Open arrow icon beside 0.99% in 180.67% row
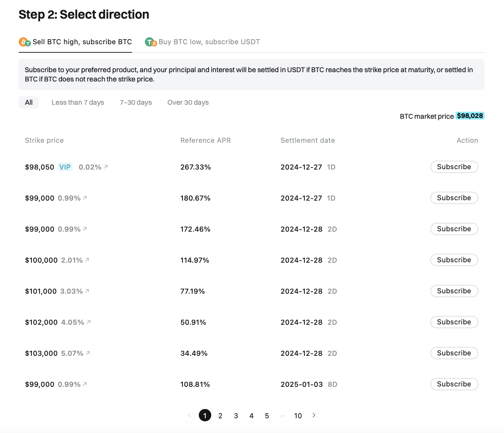 [85, 198]
